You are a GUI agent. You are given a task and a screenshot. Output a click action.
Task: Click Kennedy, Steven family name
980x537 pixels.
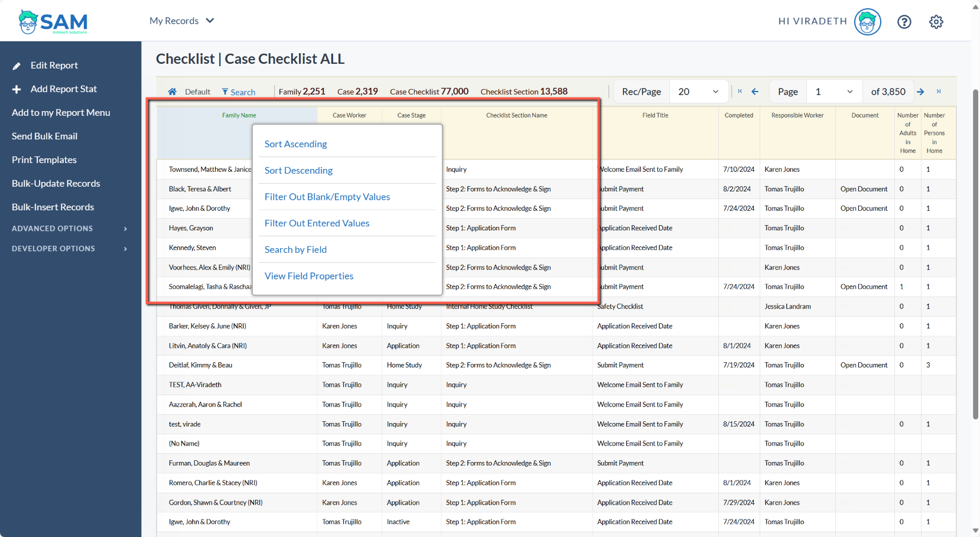(x=192, y=248)
